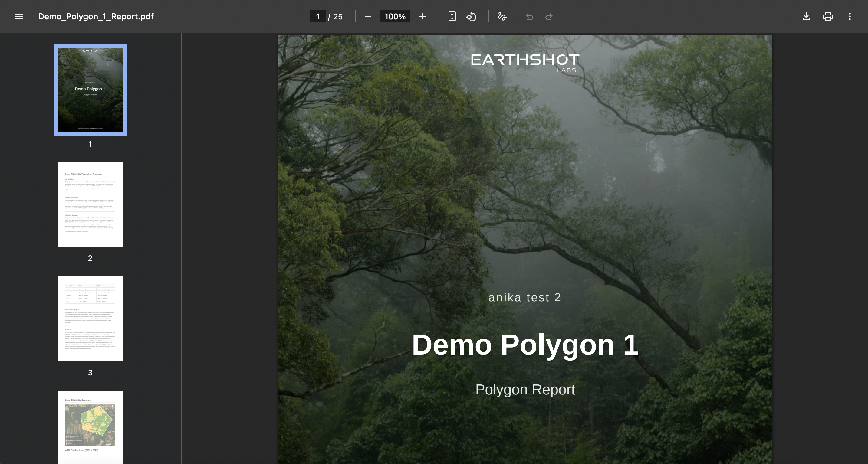868x464 pixels.
Task: Open the page 2 thumbnail
Action: [90, 204]
